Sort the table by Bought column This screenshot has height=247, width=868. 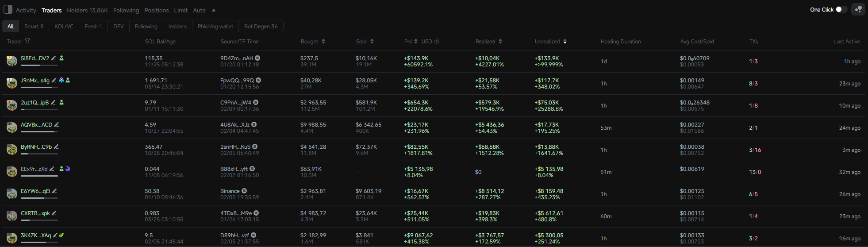click(x=323, y=41)
